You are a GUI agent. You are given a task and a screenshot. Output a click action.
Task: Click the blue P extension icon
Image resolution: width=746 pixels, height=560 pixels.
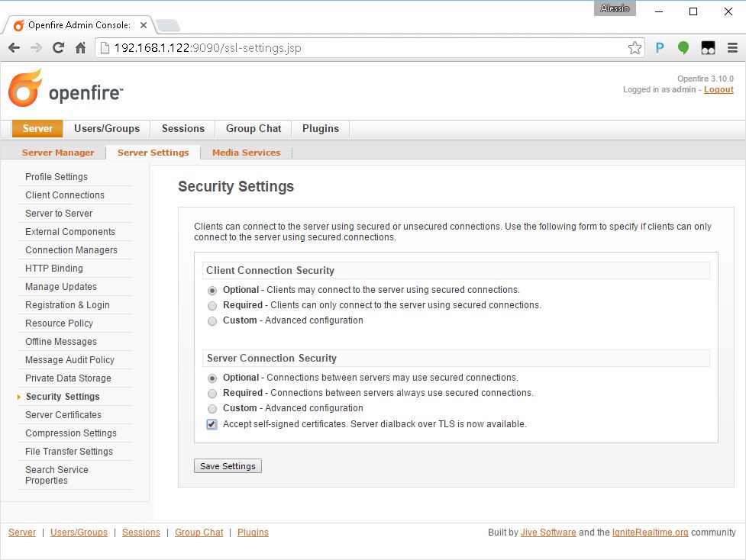pos(660,48)
